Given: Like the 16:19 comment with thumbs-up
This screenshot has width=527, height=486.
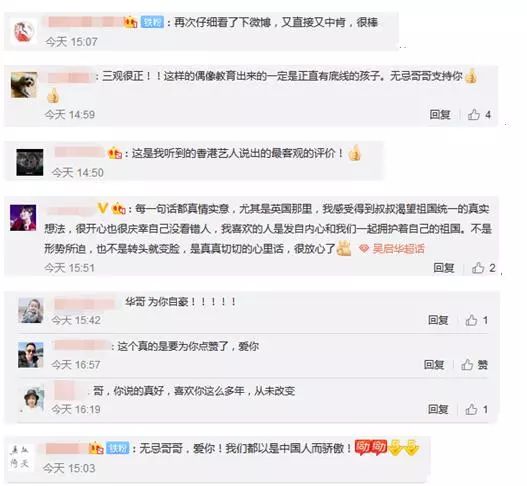Looking at the screenshot, I should [x=476, y=409].
